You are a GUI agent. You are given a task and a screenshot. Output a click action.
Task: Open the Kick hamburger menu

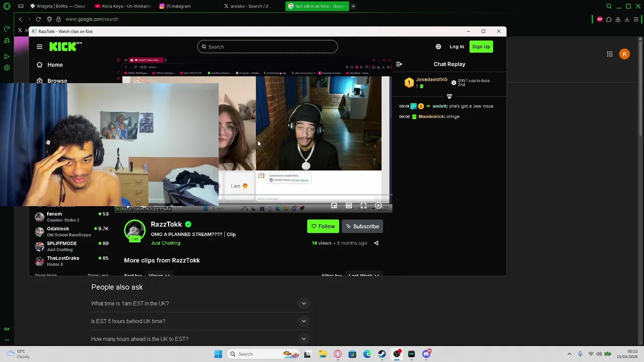click(39, 47)
